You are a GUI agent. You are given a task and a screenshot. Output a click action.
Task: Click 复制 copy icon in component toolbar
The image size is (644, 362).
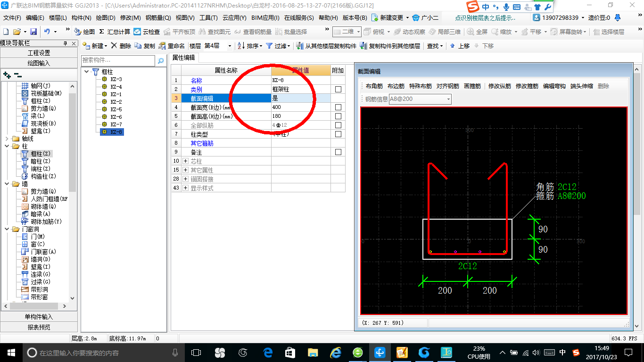(x=138, y=46)
